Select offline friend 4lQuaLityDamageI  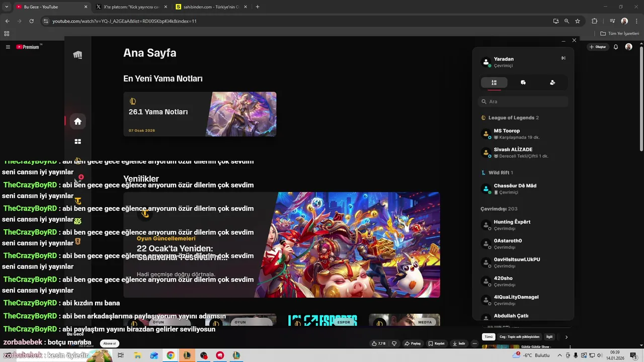pyautogui.click(x=523, y=300)
